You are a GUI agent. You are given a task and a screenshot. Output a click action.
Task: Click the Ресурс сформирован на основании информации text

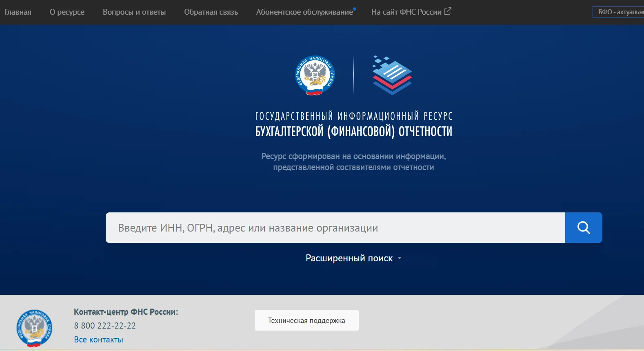coord(353,156)
